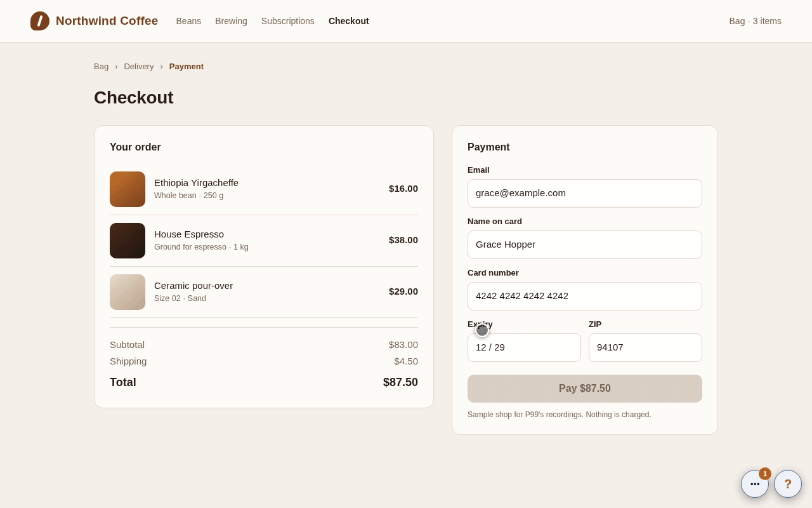Open the Brewing nav item
Viewport: 812px width, 508px height.
point(231,21)
